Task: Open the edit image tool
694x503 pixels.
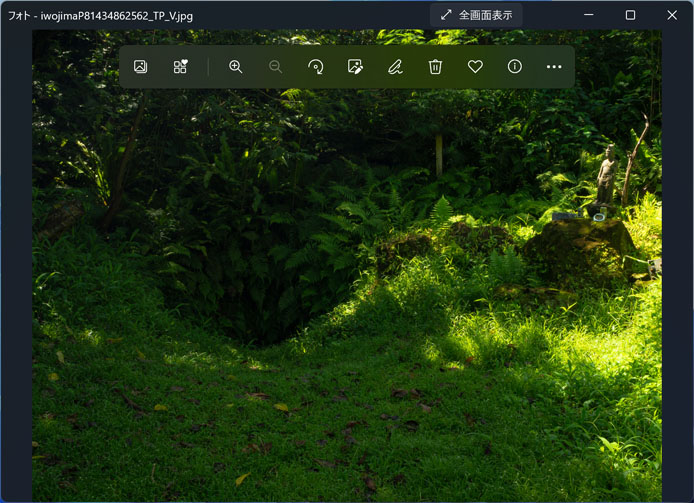Action: click(355, 66)
